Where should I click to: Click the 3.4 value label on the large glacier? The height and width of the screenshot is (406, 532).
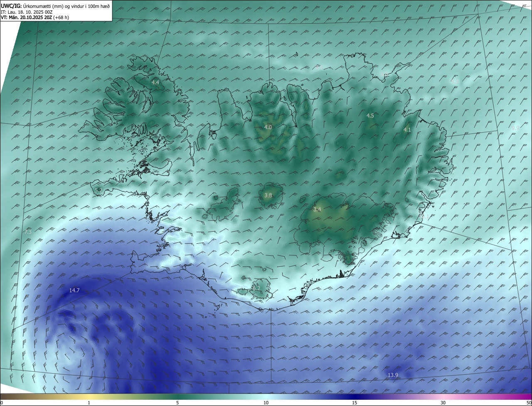[x=317, y=210]
